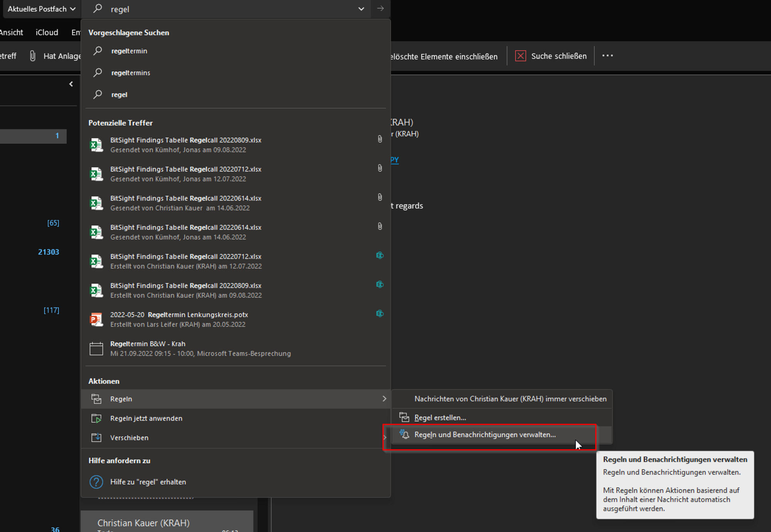
Task: Collapse the folder pane arrow
Action: coord(71,84)
